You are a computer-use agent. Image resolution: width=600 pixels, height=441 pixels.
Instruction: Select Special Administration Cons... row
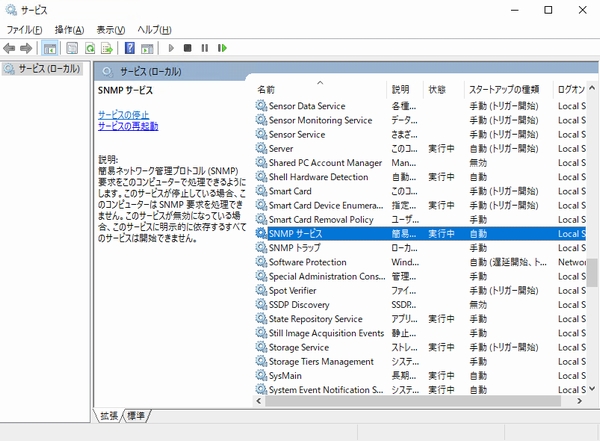[x=420, y=276]
